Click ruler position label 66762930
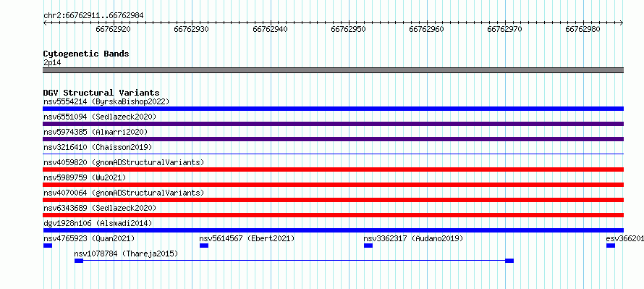 (x=192, y=29)
